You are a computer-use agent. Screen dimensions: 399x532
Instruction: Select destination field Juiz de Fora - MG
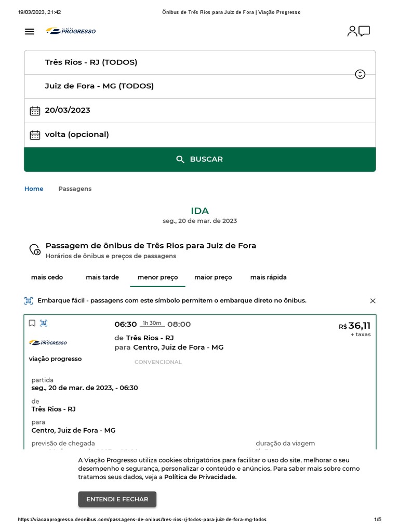pyautogui.click(x=99, y=86)
